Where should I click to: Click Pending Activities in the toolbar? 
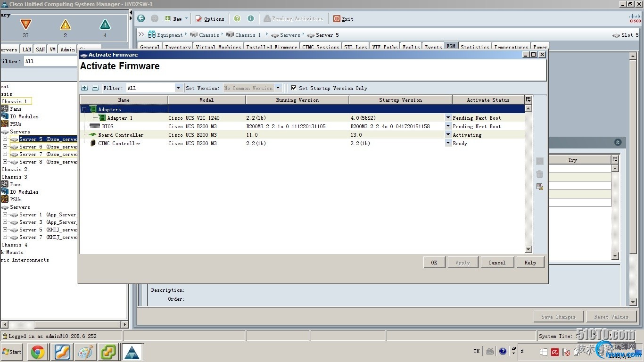pyautogui.click(x=294, y=18)
